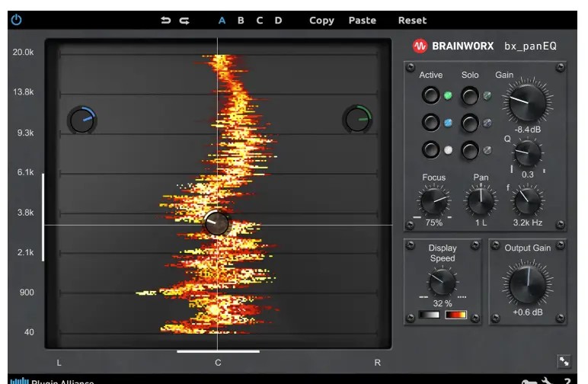The height and width of the screenshot is (384, 588).
Task: Click the 9.3k frequency axis label
Action: click(x=25, y=133)
